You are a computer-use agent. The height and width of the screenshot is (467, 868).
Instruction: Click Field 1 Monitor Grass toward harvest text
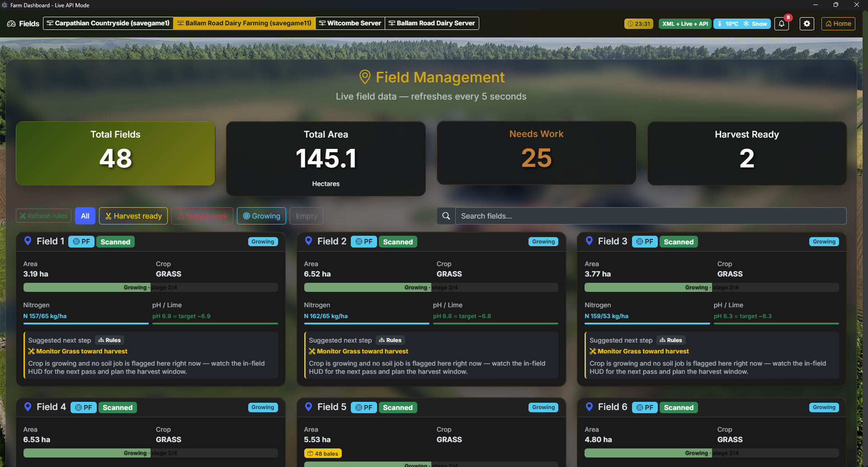click(82, 351)
